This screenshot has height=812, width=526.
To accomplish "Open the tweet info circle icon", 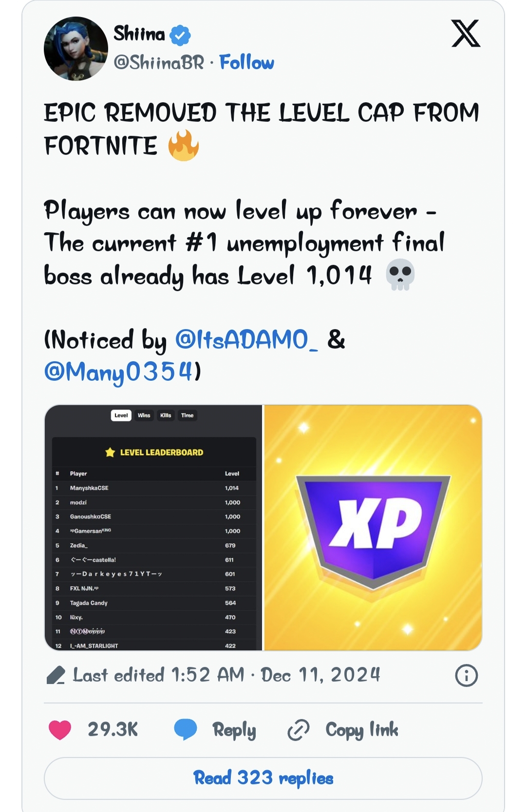I will tap(466, 676).
